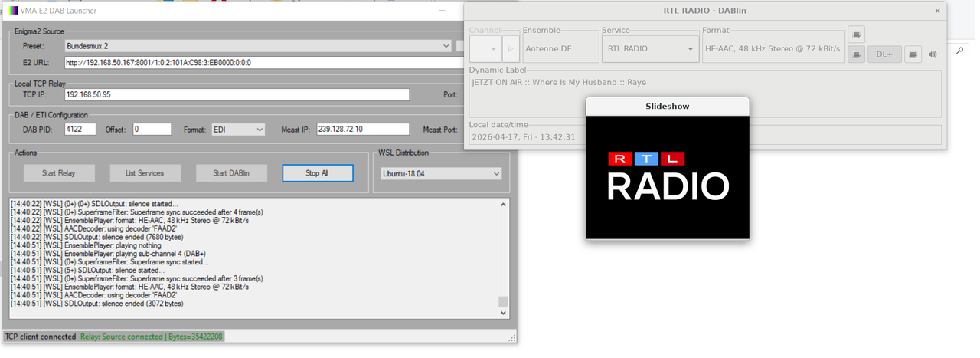Click the Mcast IP field 239.128.72.10
The height and width of the screenshot is (358, 980).
click(363, 130)
